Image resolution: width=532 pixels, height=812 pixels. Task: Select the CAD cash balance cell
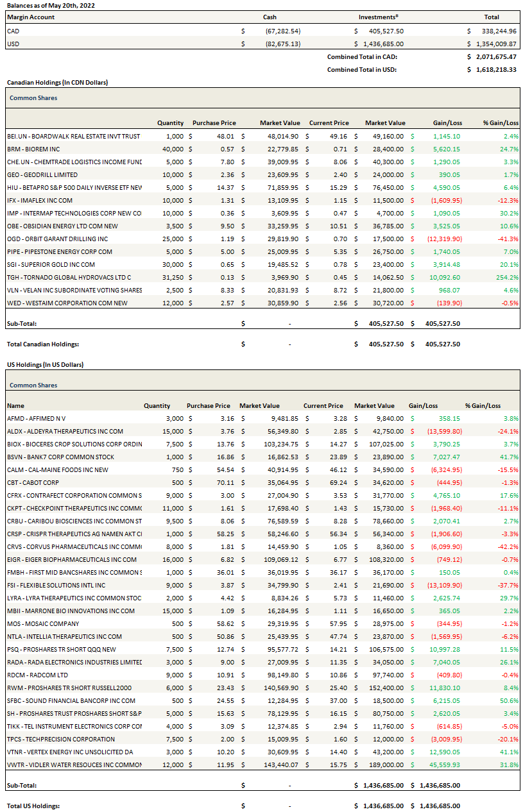tap(282, 31)
